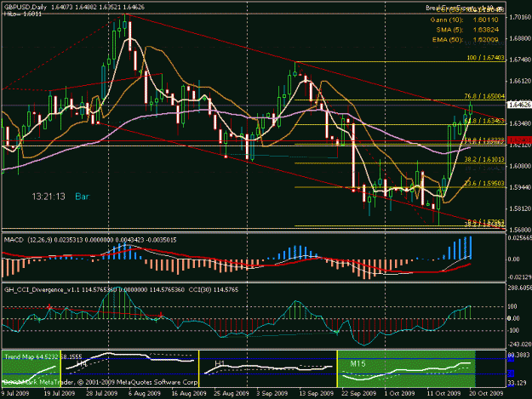Click the 3 Sep 2009 date label
This screenshot has width=532, height=399.
pos(272,394)
